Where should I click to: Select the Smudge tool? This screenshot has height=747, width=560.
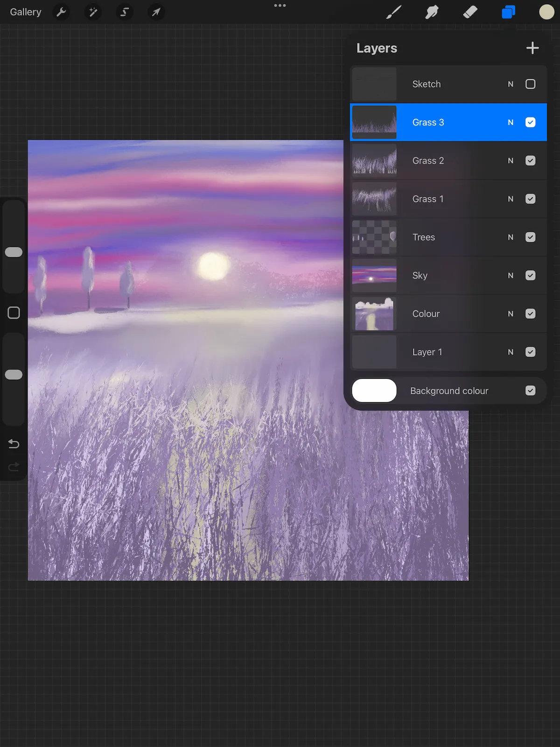click(x=432, y=12)
